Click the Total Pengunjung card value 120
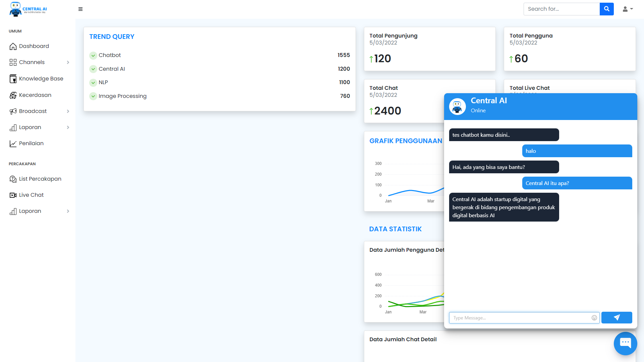644x362 pixels. 382,59
